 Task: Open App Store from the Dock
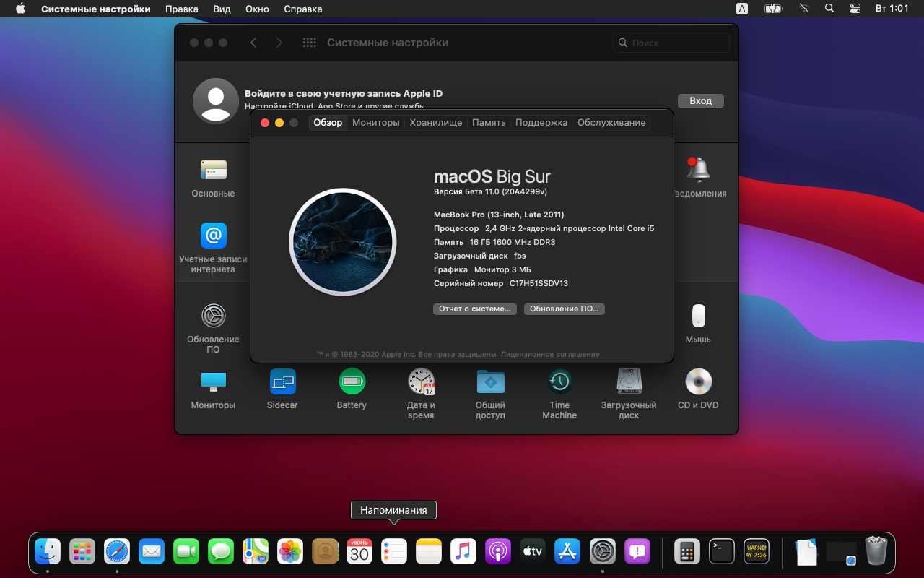pyautogui.click(x=567, y=552)
